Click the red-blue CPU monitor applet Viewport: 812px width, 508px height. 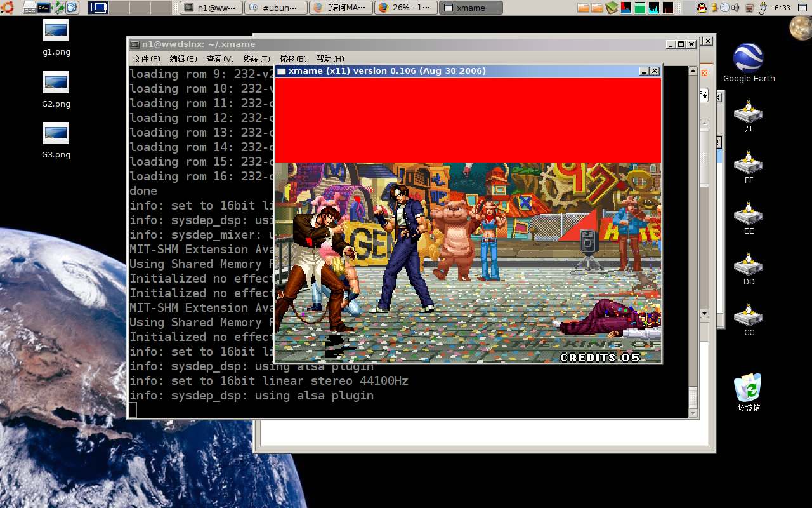tap(626, 8)
